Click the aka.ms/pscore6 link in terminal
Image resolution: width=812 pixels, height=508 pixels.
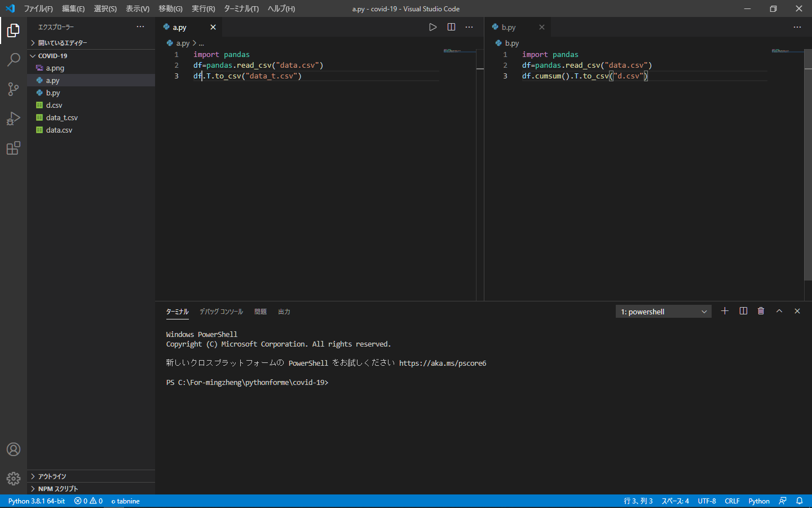tap(443, 364)
